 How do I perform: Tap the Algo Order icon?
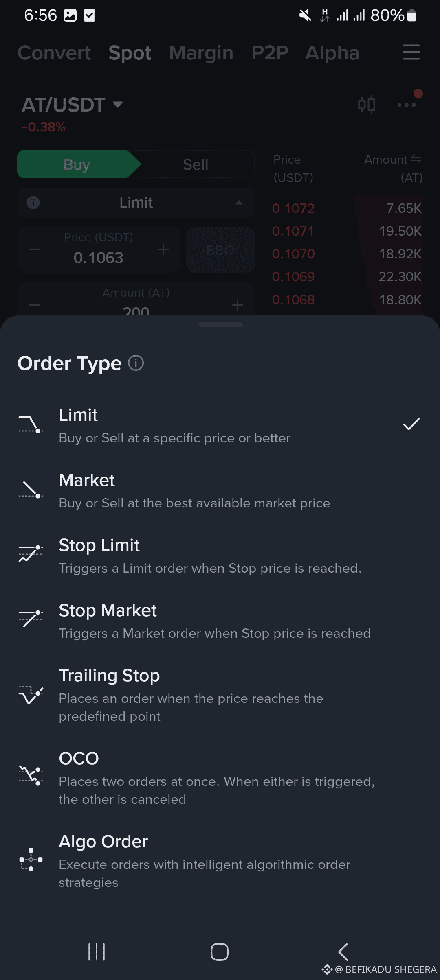[31, 860]
